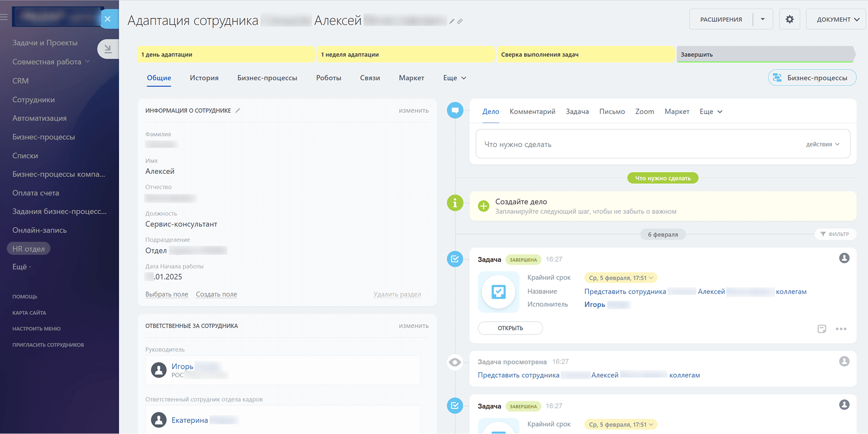Select the Завершить stage in progress bar

coord(764,55)
